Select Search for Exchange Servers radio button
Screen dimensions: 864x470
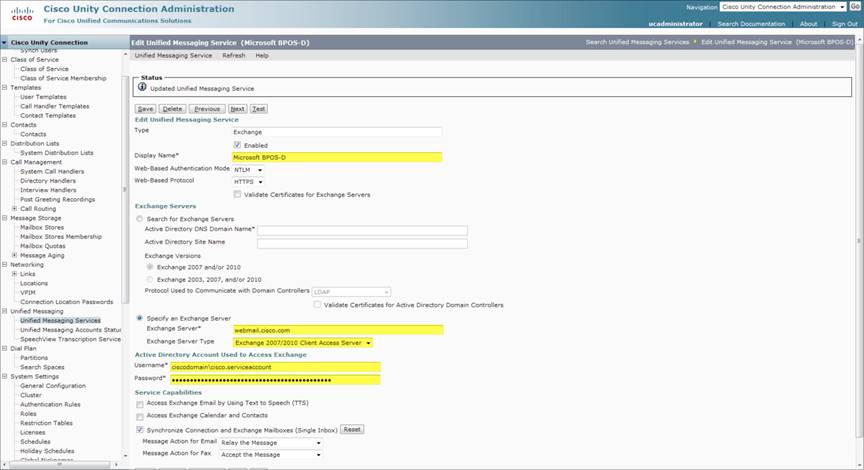pos(139,219)
